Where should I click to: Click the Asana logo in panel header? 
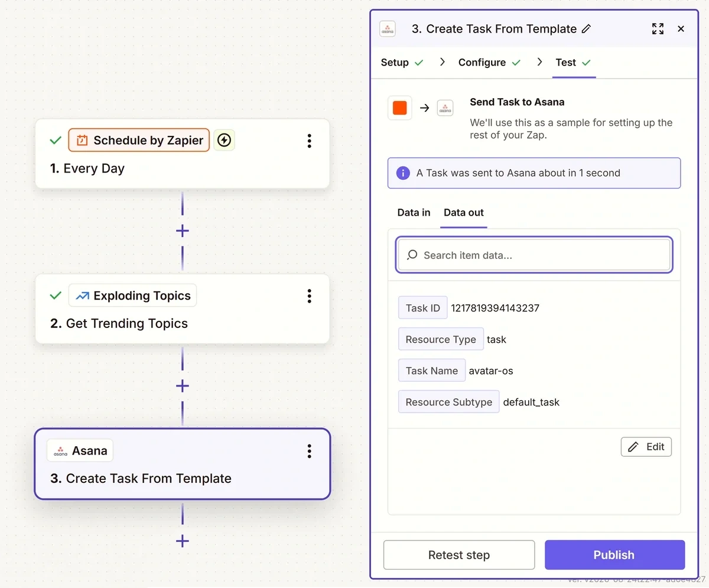click(388, 29)
